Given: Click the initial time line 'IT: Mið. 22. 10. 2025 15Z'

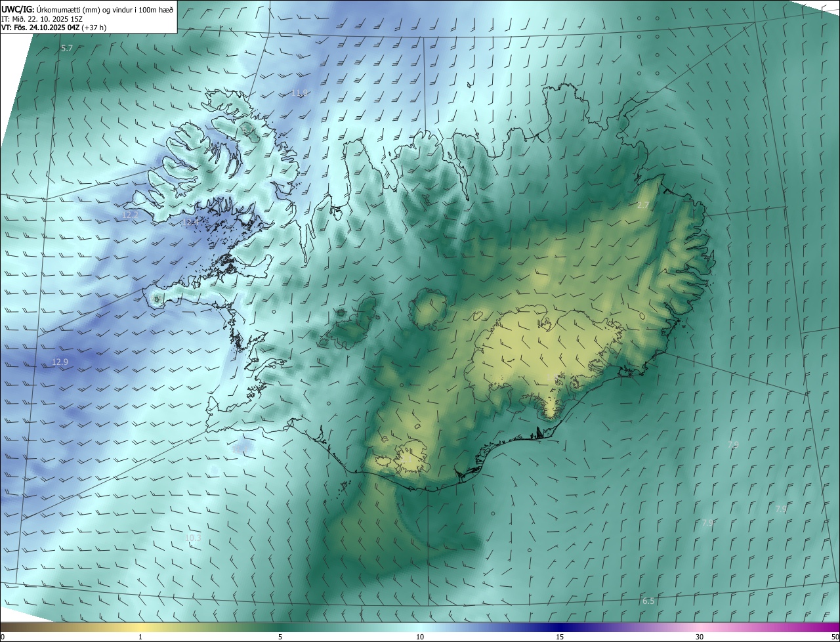Looking at the screenshot, I should pyautogui.click(x=43, y=19).
